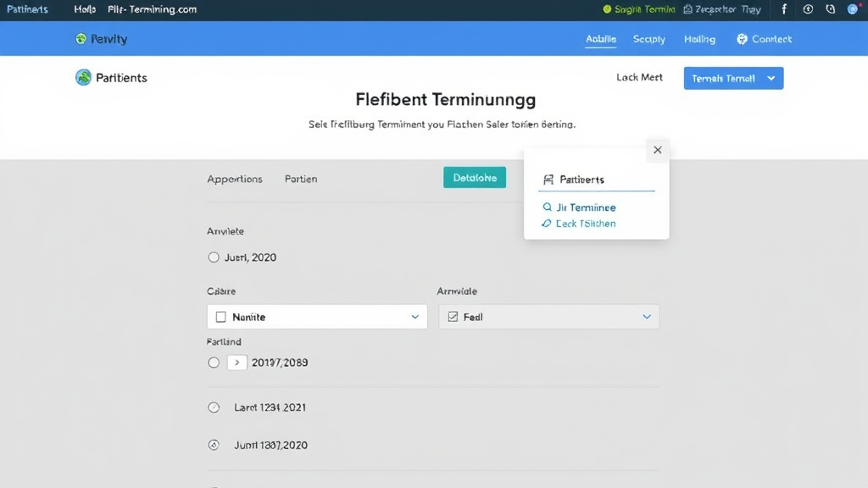Image resolution: width=868 pixels, height=488 pixels.
Task: Tick the Nanite checkbox
Action: pyautogui.click(x=221, y=317)
